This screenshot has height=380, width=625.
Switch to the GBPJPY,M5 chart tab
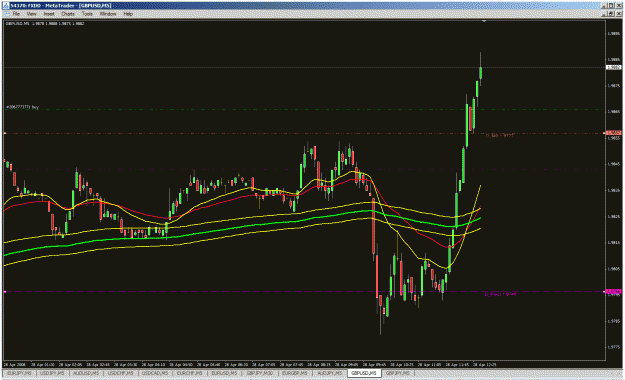click(397, 373)
